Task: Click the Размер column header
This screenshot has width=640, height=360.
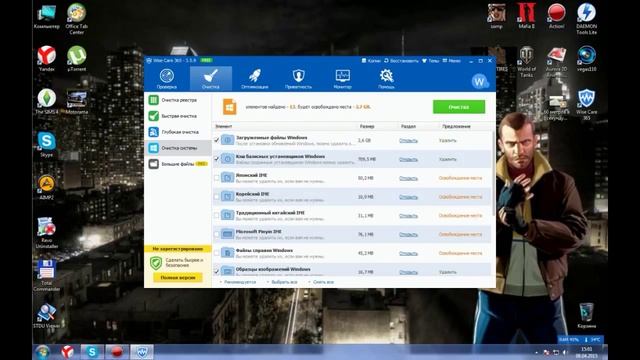Action: pos(367,127)
